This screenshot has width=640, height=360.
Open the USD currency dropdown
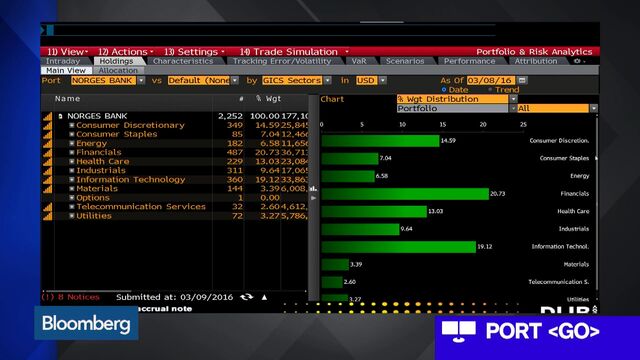pyautogui.click(x=382, y=80)
